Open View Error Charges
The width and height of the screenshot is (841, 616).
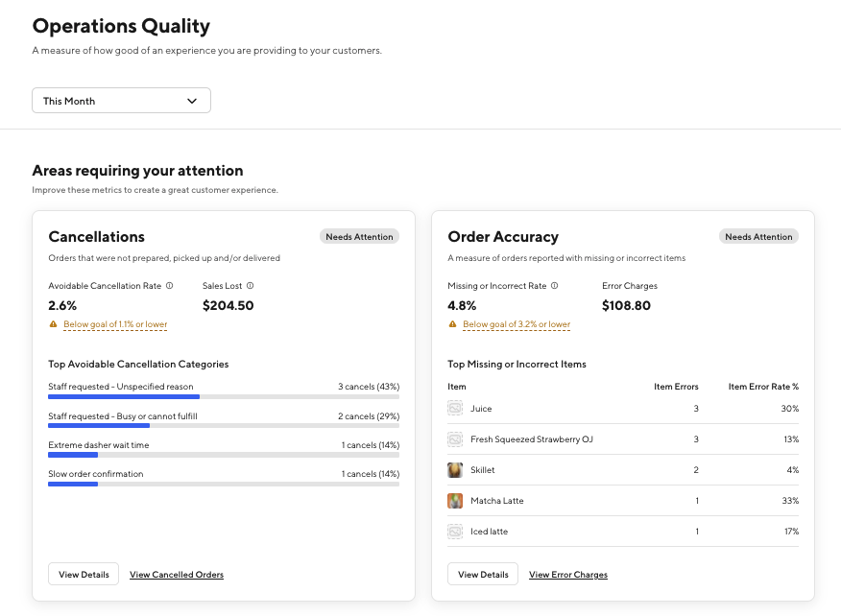568,574
